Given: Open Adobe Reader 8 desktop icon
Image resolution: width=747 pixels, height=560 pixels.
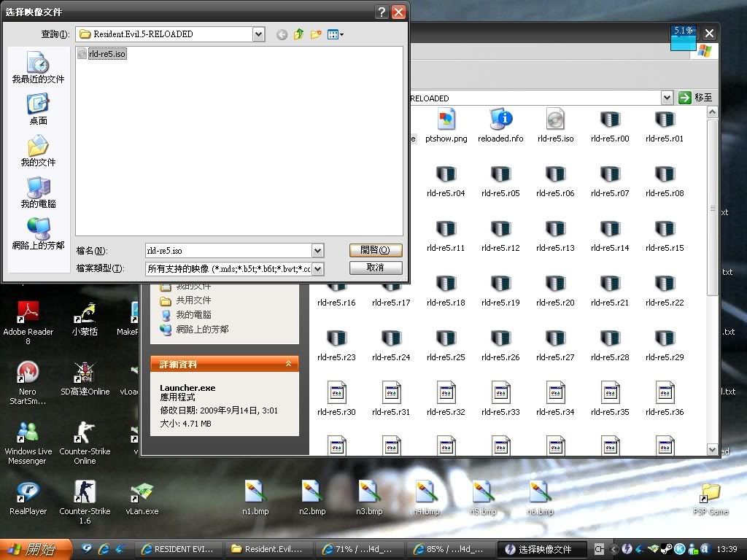Looking at the screenshot, I should pos(28,313).
